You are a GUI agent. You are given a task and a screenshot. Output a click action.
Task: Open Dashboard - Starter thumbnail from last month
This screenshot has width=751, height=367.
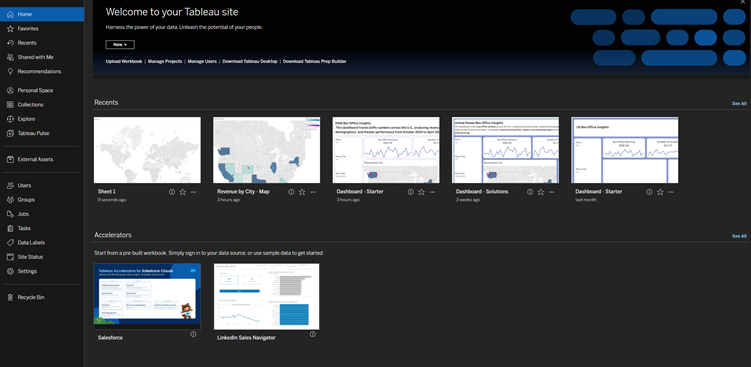pyautogui.click(x=625, y=150)
